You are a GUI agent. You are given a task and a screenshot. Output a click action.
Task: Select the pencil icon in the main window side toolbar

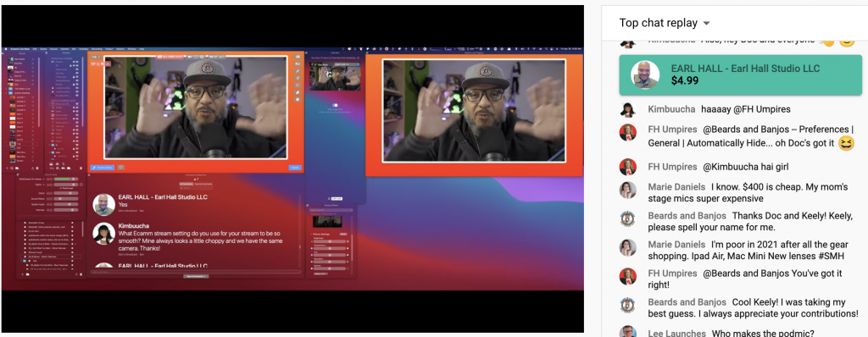(298, 71)
